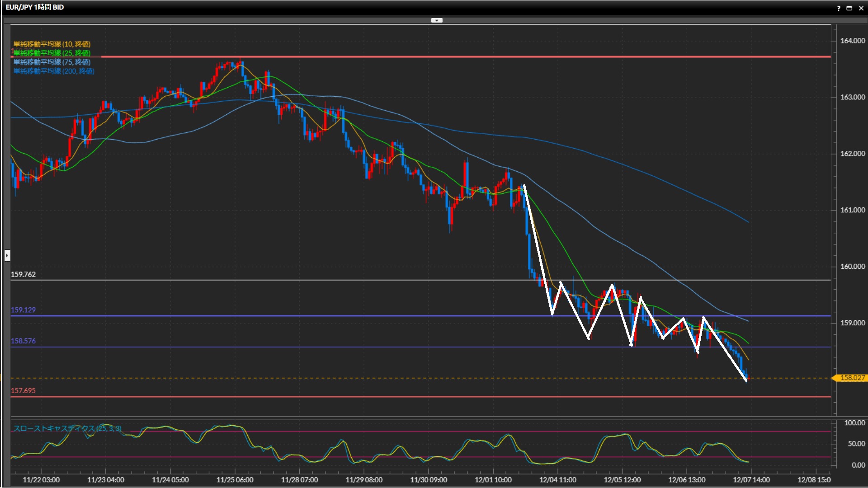Click the 12/04 11:00 time axis label
Viewport: 868px width, 488px height.
pos(557,480)
